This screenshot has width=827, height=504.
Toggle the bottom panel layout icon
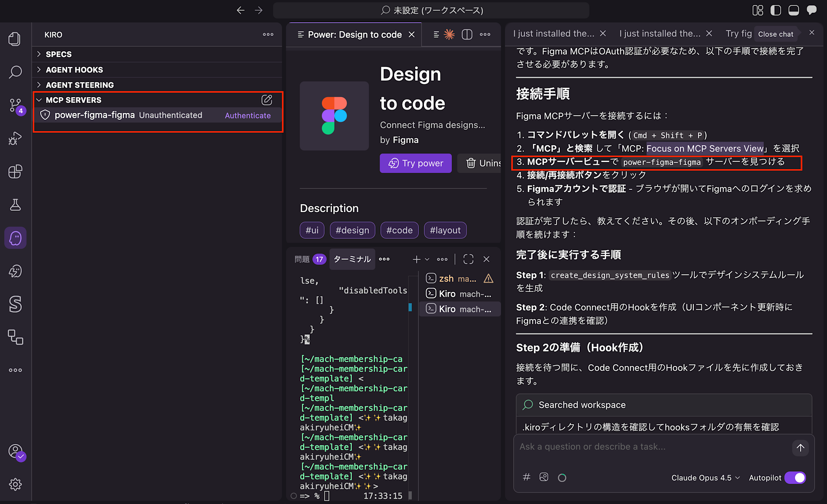[x=794, y=10]
